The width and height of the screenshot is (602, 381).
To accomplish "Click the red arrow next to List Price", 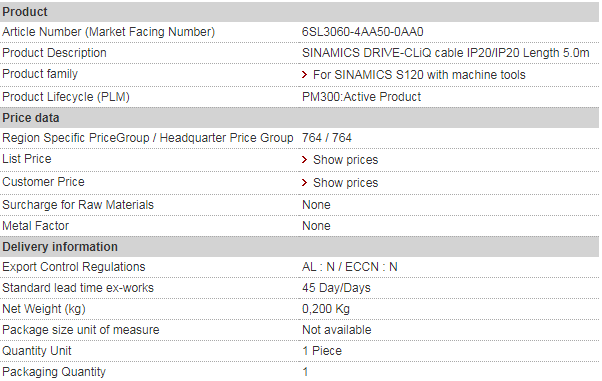I will pos(304,159).
